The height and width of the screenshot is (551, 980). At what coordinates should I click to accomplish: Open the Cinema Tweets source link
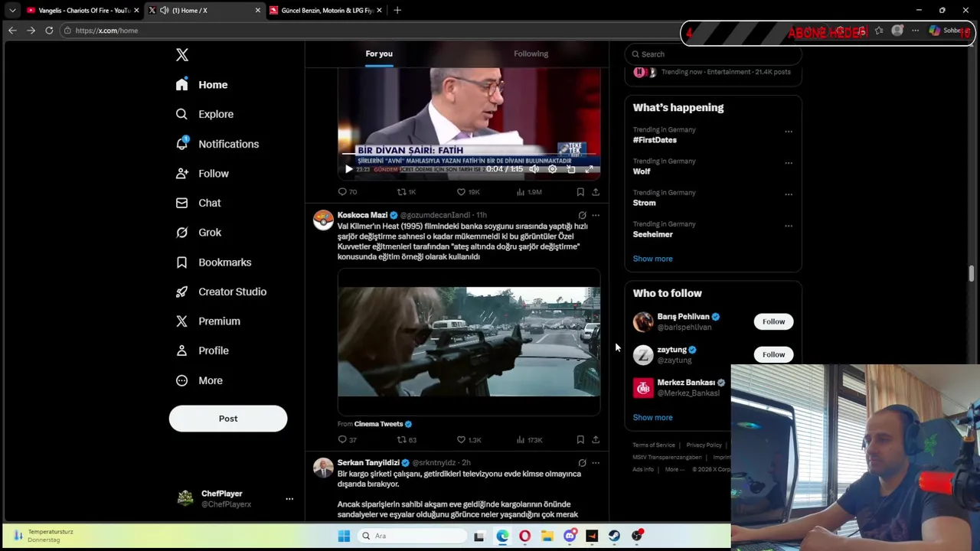(x=378, y=424)
